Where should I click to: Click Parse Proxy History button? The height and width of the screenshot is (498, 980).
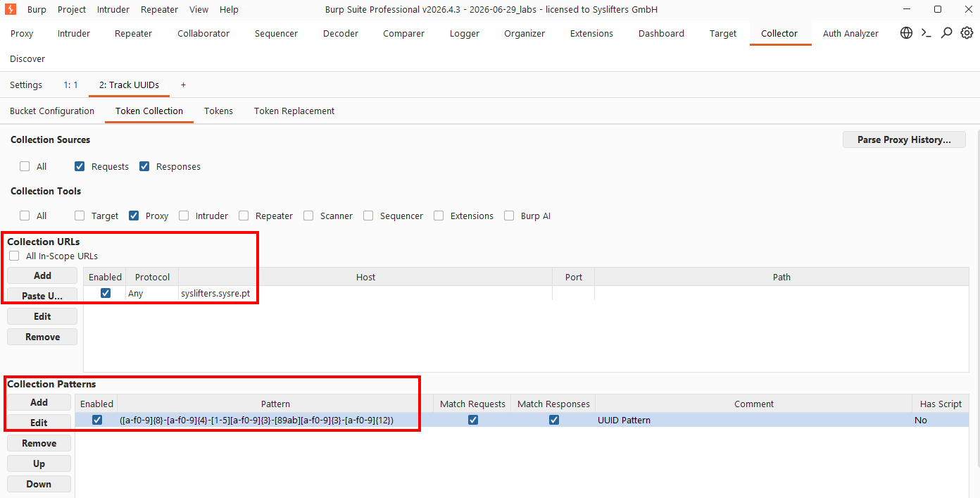[904, 139]
